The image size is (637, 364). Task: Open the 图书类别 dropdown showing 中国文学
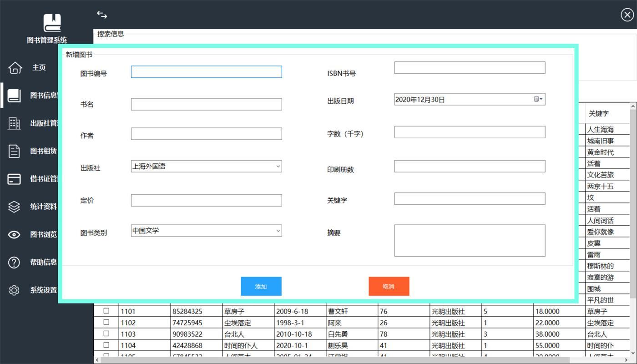click(206, 231)
